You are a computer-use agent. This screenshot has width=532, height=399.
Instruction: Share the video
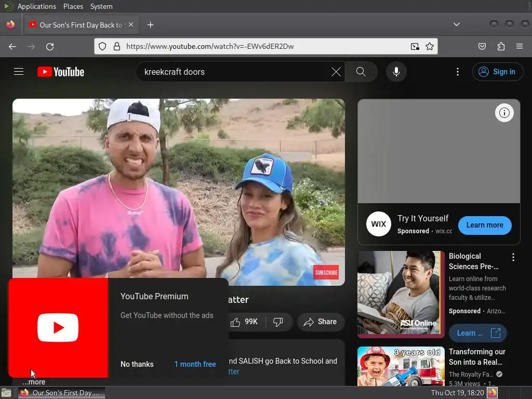321,322
